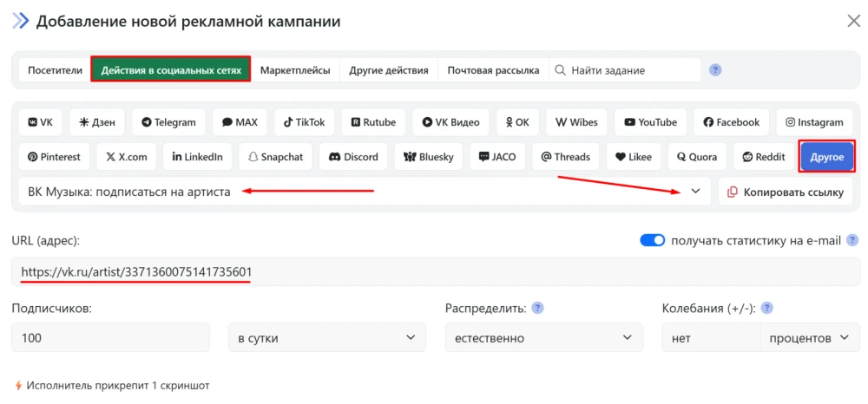Choose the Wibes platform button
This screenshot has width=868, height=404.
pos(576,122)
